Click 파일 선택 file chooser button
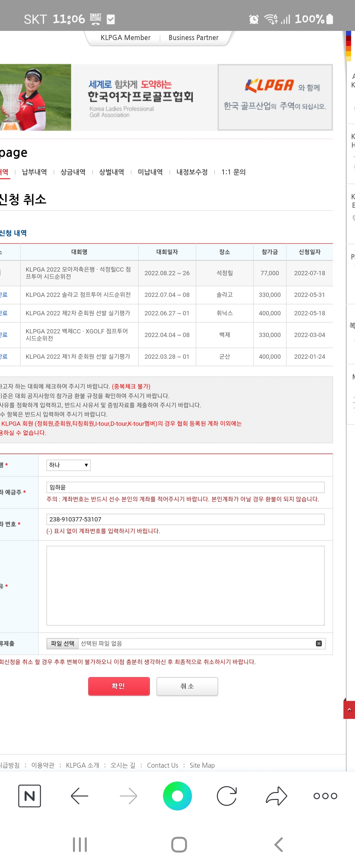The height and width of the screenshot is (868, 355). (62, 643)
